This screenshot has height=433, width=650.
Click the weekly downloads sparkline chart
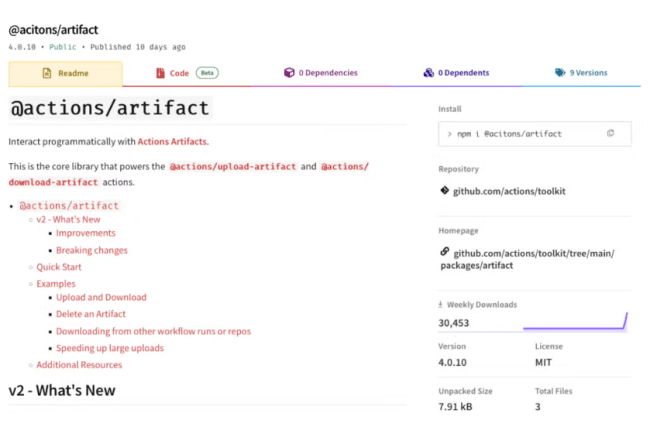click(575, 322)
